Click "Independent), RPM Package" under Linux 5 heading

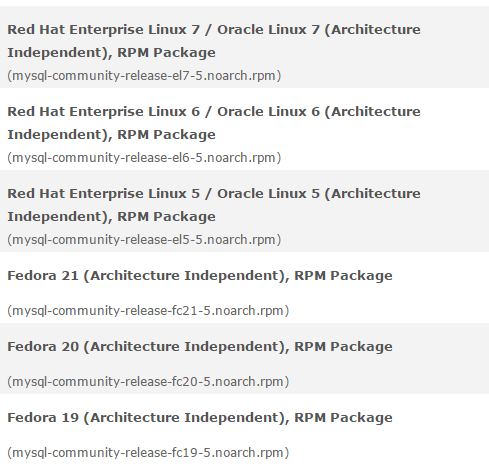[111, 217]
